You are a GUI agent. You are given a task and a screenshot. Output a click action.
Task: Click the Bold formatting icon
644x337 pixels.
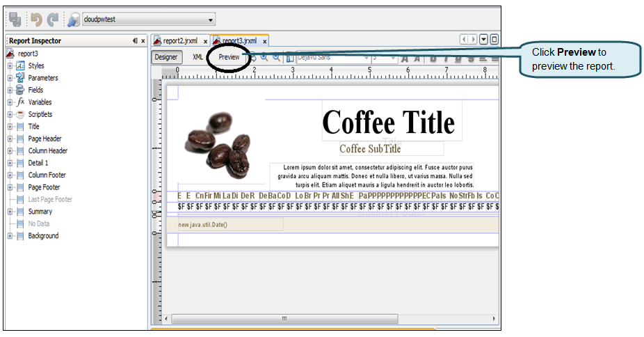pyautogui.click(x=433, y=58)
